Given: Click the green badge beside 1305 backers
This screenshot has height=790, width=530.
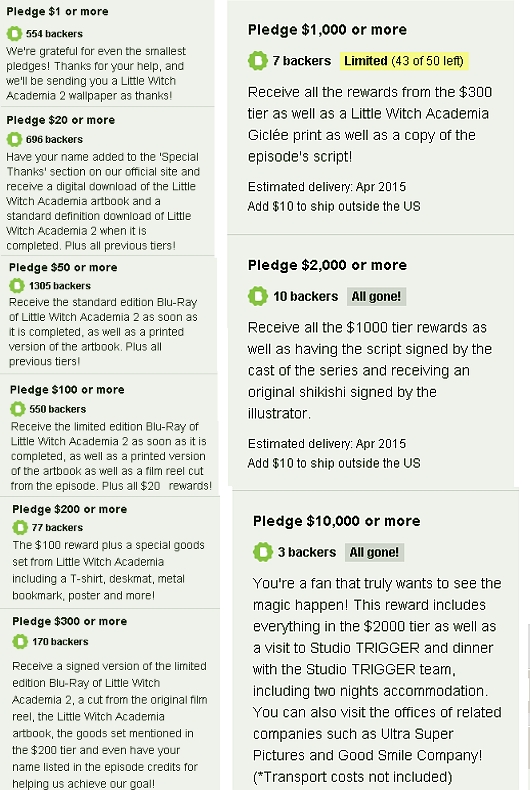Looking at the screenshot, I should [x=17, y=286].
